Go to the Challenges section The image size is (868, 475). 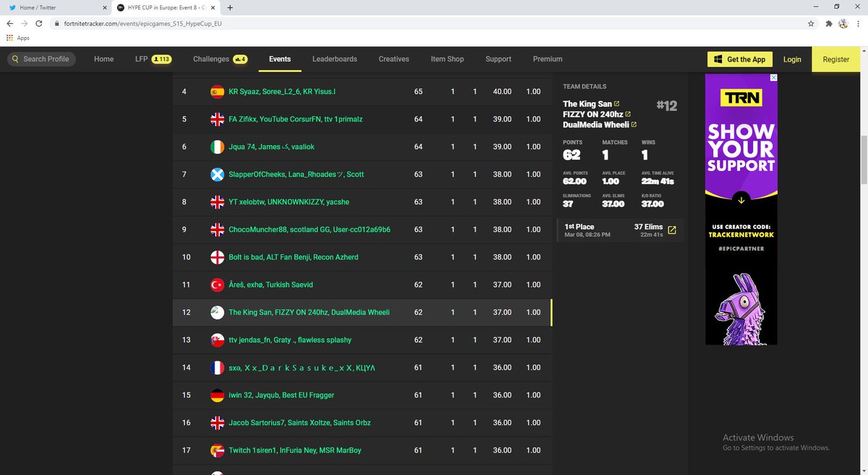(x=212, y=59)
